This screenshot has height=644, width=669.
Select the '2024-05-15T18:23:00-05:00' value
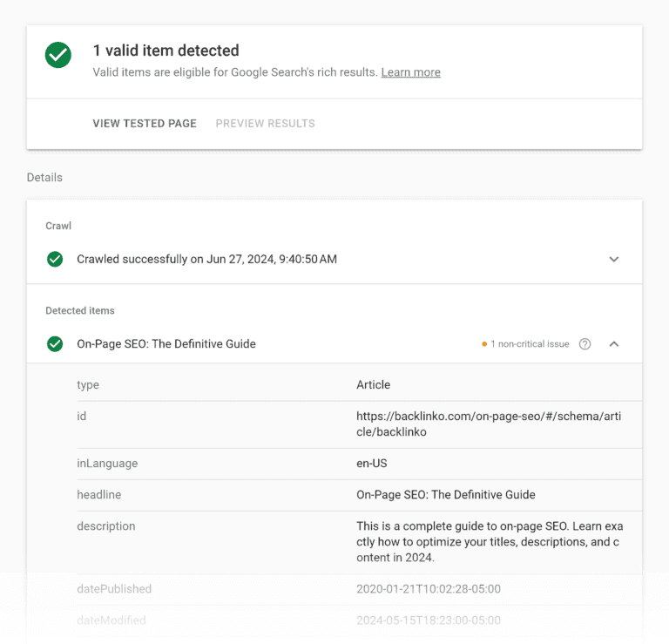click(429, 620)
